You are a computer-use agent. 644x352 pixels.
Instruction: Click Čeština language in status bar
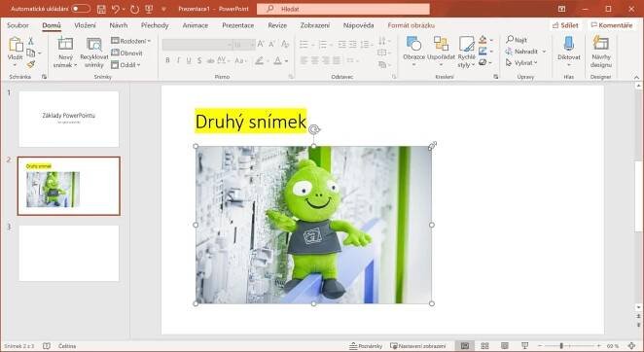pyautogui.click(x=67, y=346)
